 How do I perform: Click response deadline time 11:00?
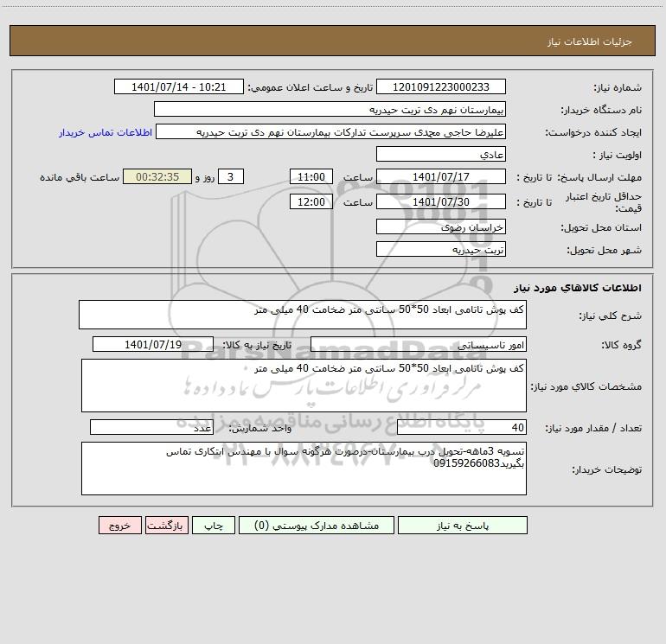coord(311,176)
